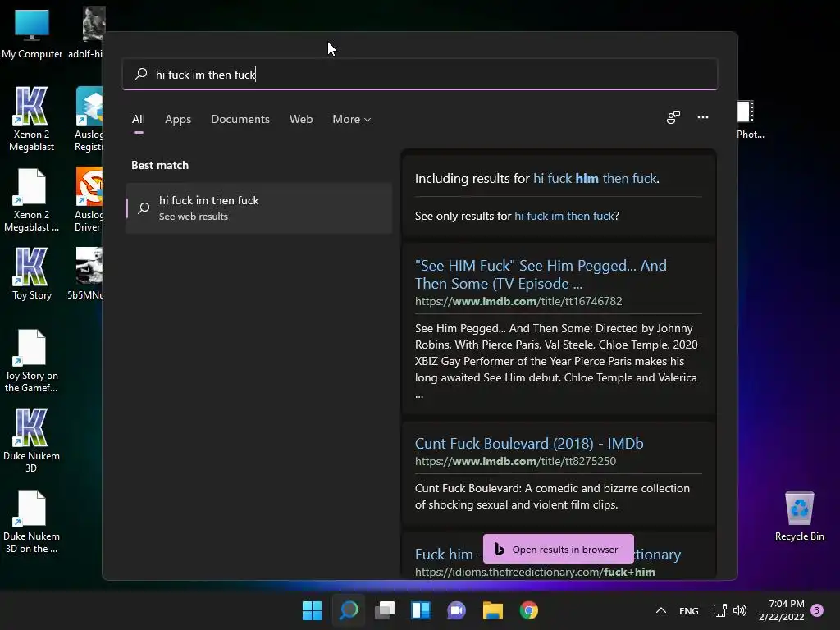The height and width of the screenshot is (630, 840).
Task: Select the All search tab
Action: click(138, 120)
